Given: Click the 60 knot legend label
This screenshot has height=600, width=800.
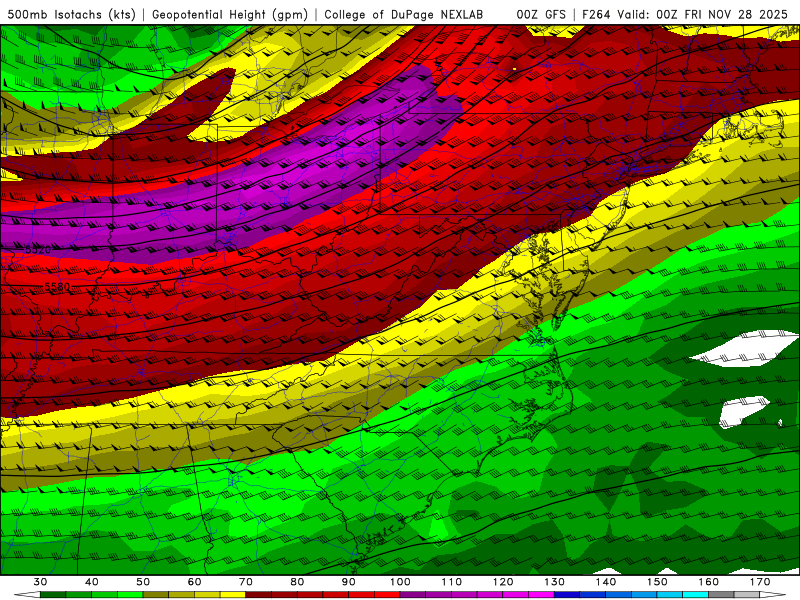Looking at the screenshot, I should (194, 582).
